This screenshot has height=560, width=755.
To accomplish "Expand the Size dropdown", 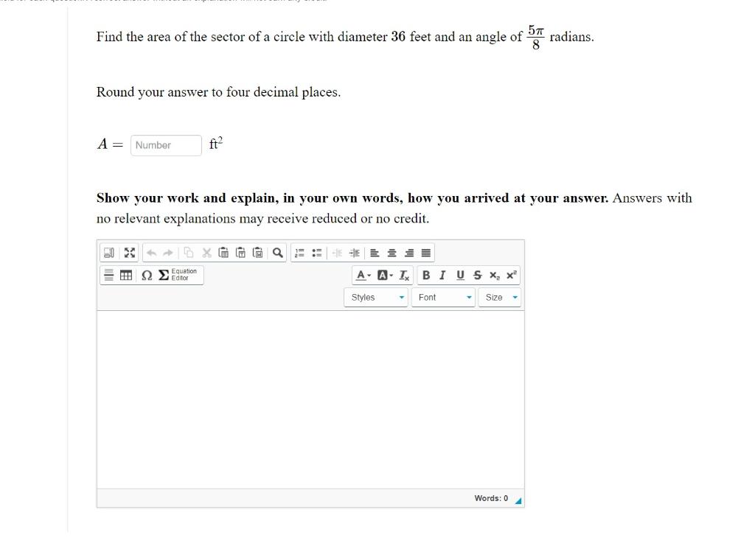I will point(498,297).
